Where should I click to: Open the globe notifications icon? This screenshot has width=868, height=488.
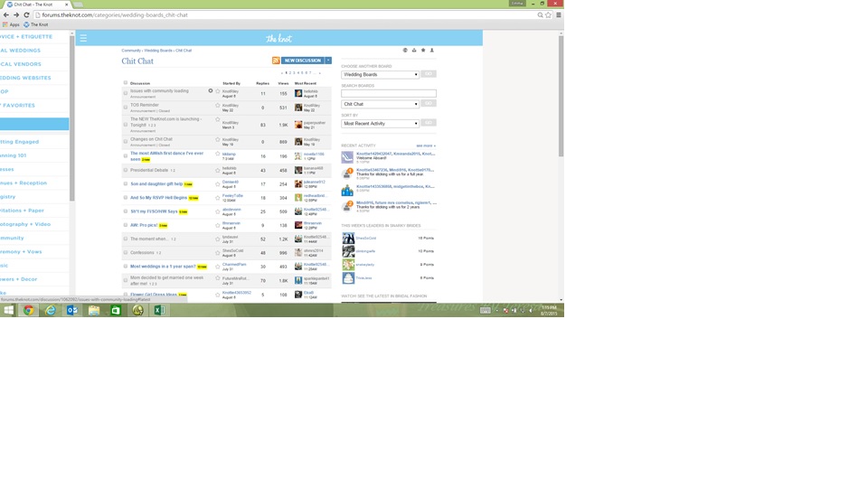coord(405,51)
